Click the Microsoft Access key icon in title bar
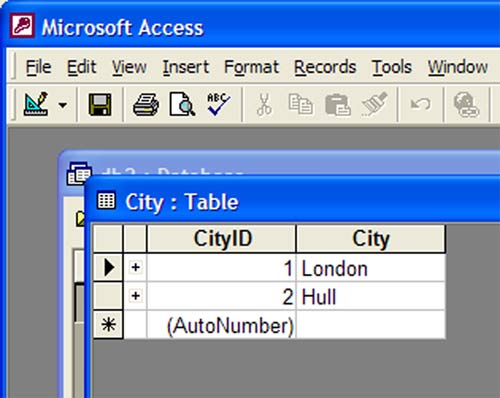The height and width of the screenshot is (398, 500). coord(22,26)
